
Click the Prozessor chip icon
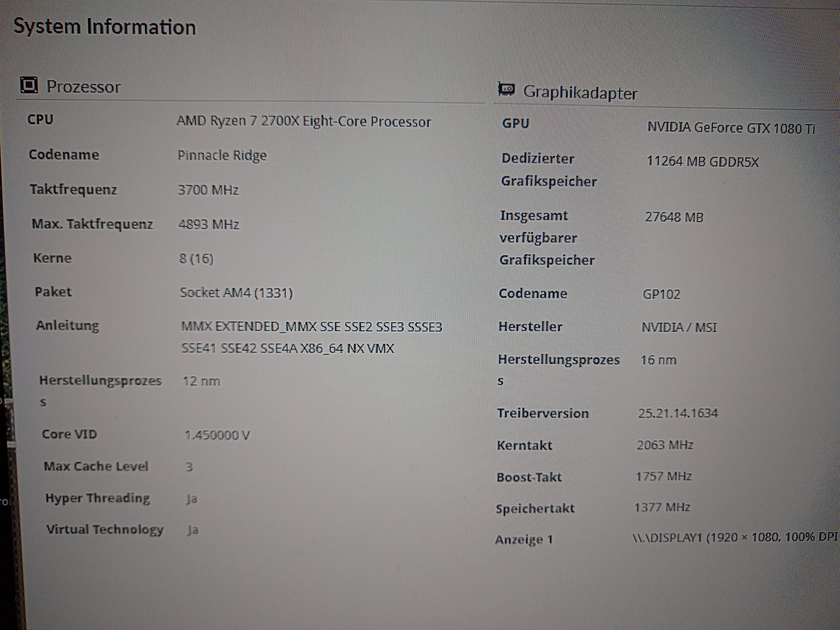(x=29, y=85)
